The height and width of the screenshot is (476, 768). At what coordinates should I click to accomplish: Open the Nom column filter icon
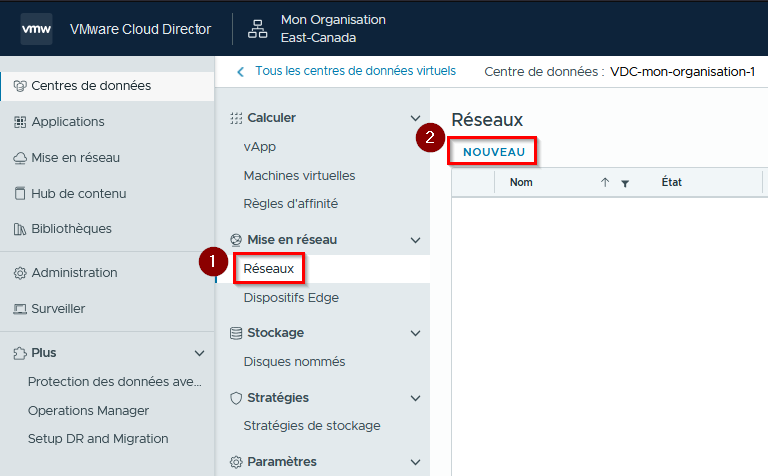tap(625, 184)
